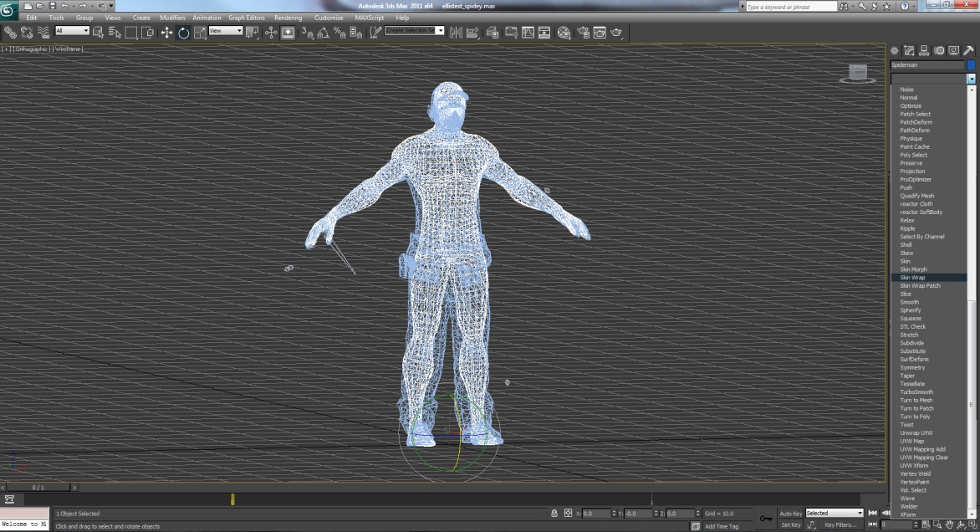Screen dimensions: 980x532
Task: Click the Edit Named Selection Sets icon
Action: tap(375, 33)
